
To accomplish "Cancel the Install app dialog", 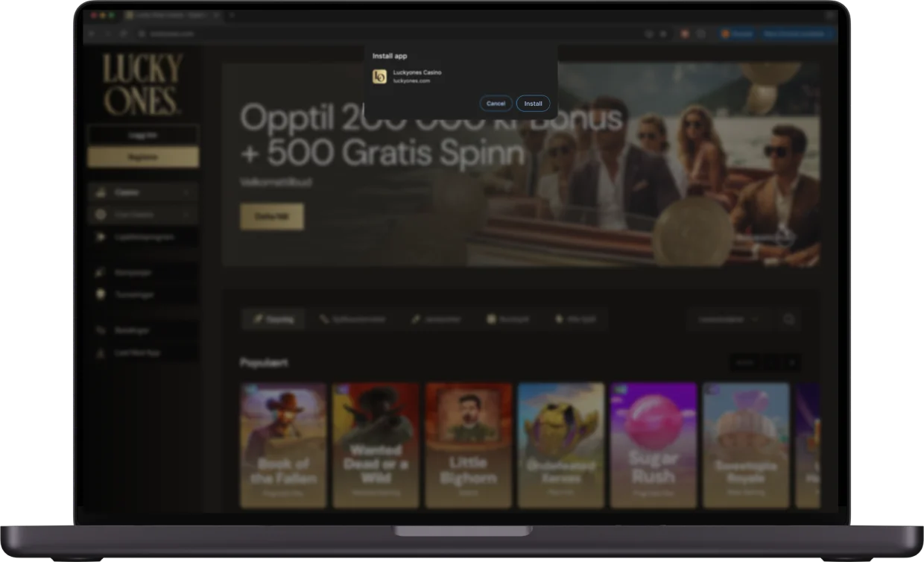I will coord(496,104).
